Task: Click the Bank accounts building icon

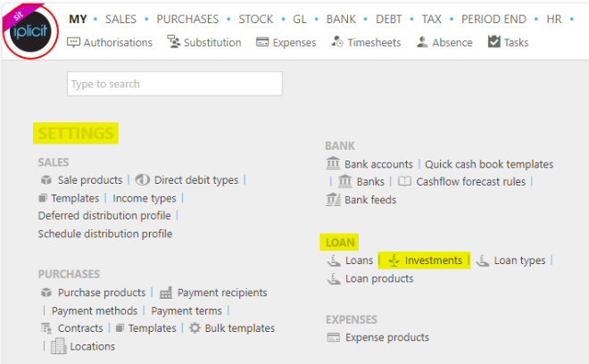Action: click(x=333, y=163)
